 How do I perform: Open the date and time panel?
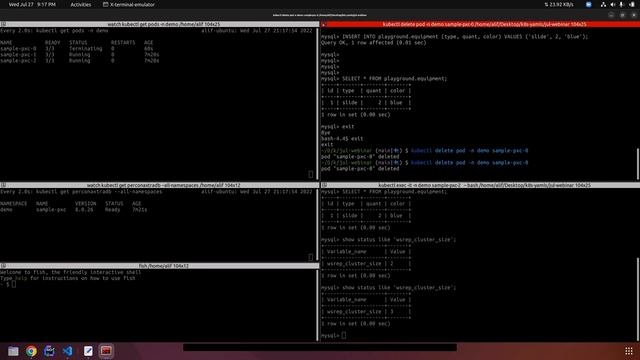32,4
